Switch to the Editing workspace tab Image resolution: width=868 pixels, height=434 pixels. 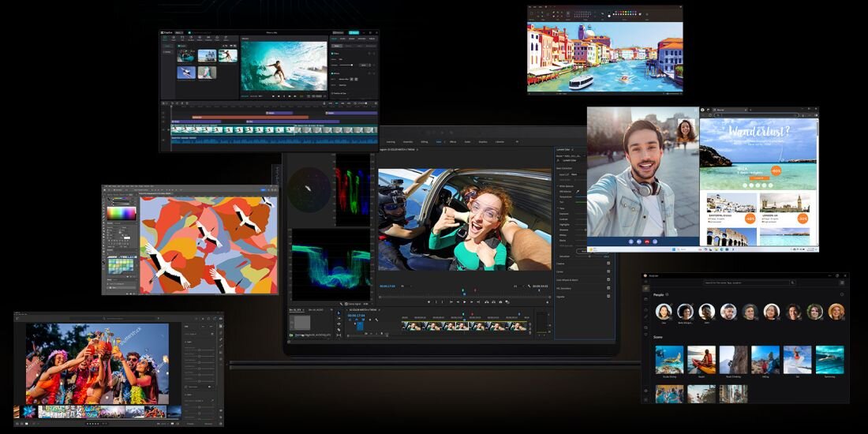tap(424, 142)
